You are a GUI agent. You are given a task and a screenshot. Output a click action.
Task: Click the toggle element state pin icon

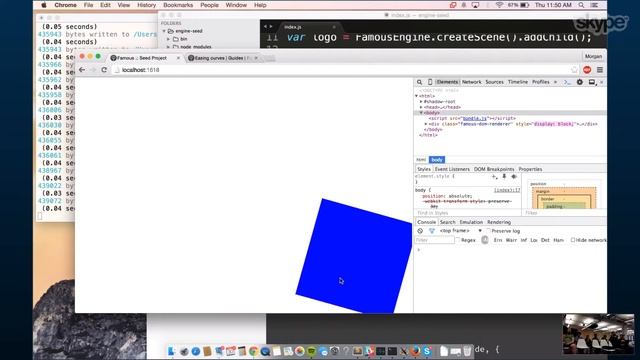click(x=504, y=177)
